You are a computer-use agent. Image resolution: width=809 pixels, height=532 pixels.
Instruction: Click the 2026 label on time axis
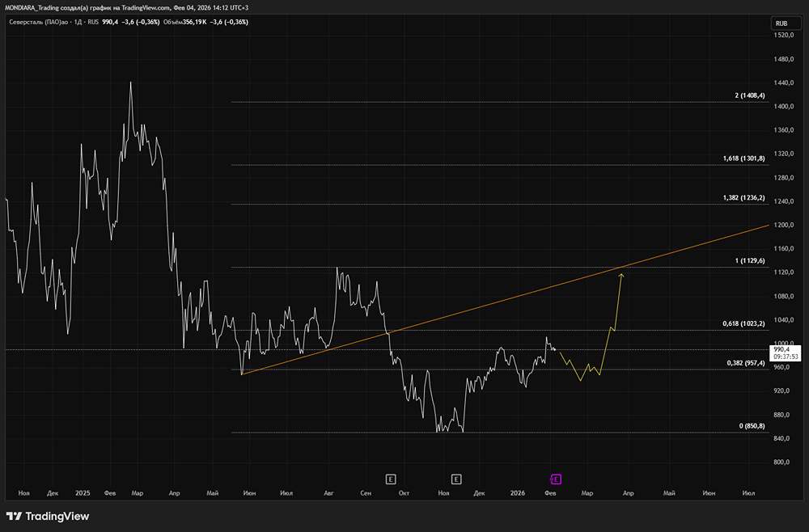pyautogui.click(x=519, y=492)
